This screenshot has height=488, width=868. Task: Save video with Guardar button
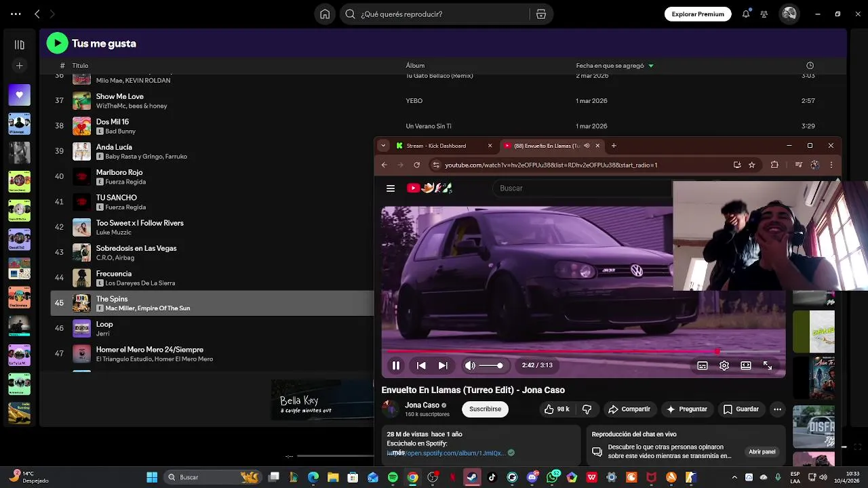point(741,409)
